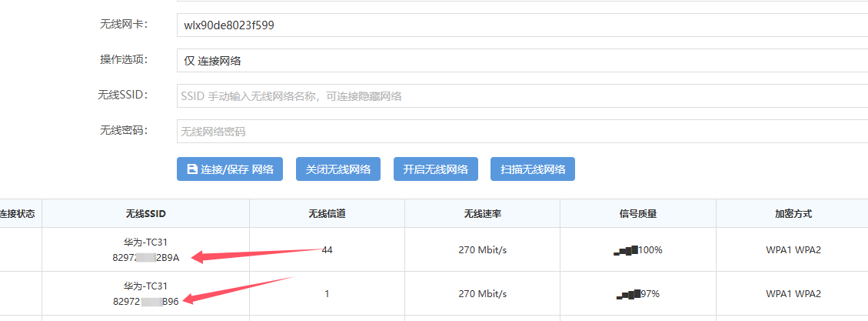Click the 信号质量 column header

click(638, 213)
